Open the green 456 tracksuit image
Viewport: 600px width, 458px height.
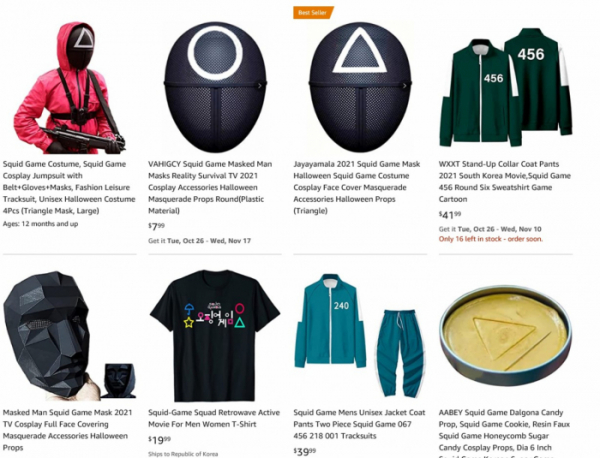click(505, 87)
